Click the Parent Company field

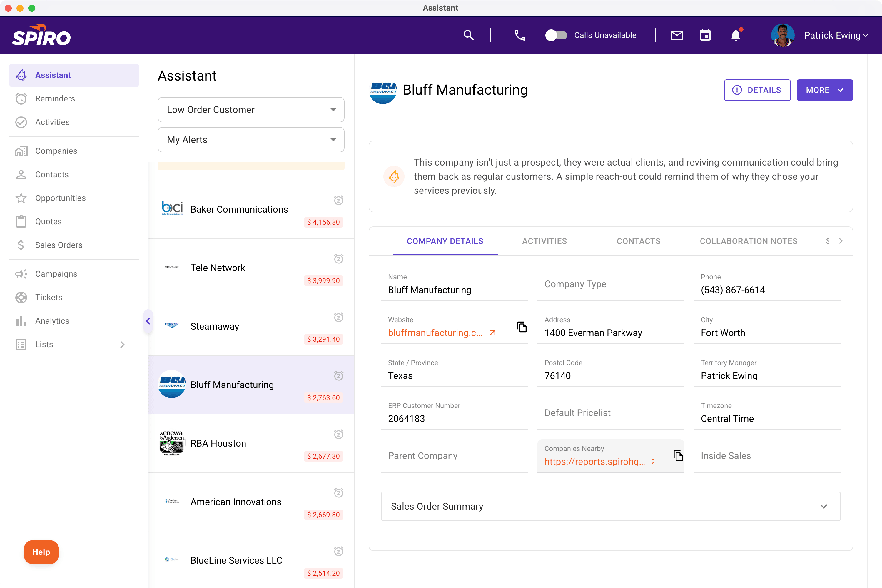pyautogui.click(x=454, y=456)
